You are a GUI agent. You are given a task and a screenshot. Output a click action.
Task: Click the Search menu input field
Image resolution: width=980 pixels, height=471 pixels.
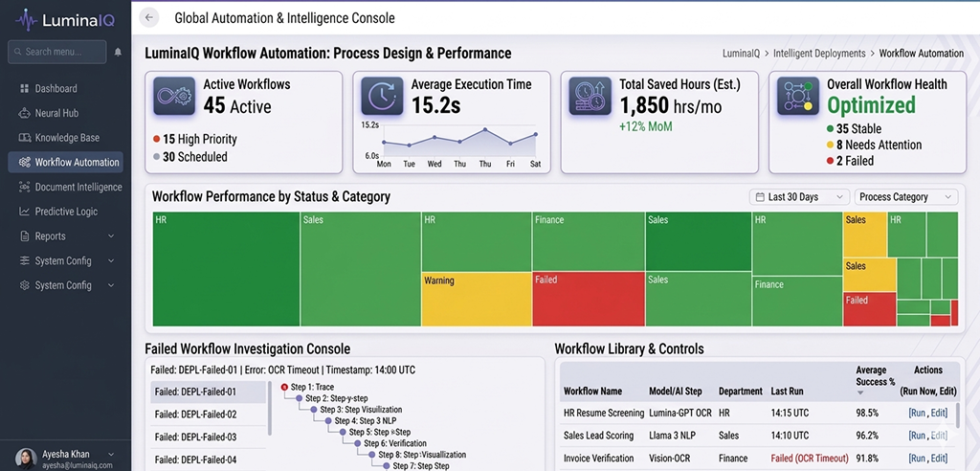click(x=57, y=52)
